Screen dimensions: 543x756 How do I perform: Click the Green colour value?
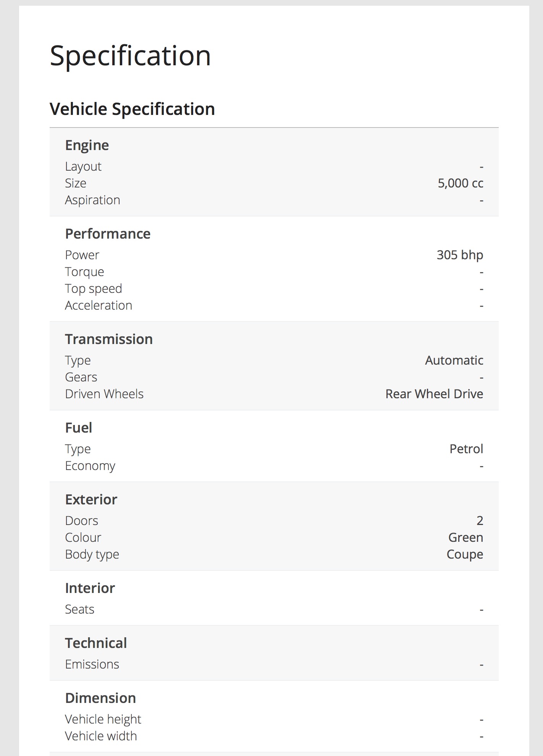(465, 538)
